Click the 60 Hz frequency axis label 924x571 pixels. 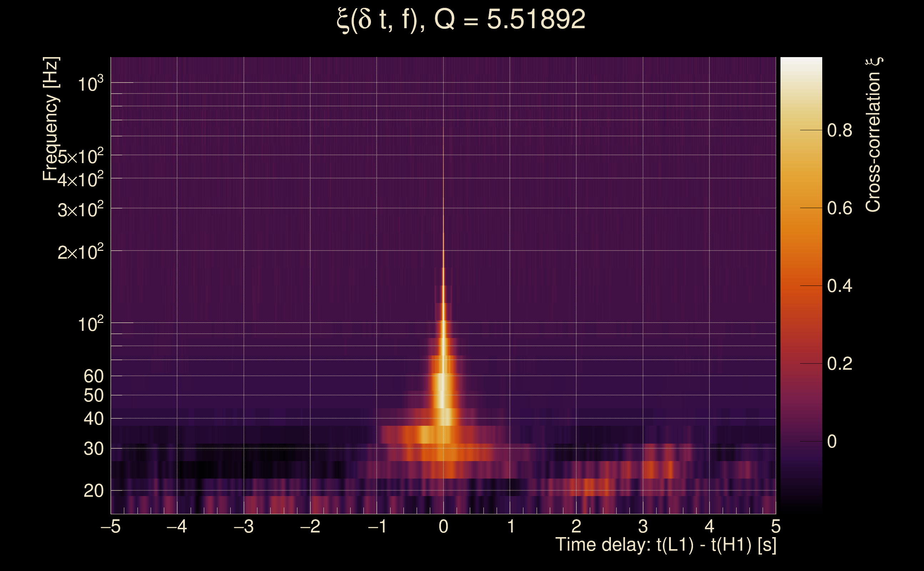pos(93,376)
